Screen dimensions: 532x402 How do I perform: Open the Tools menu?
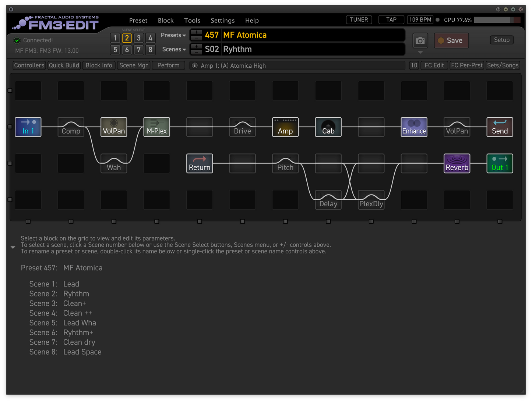click(x=192, y=21)
